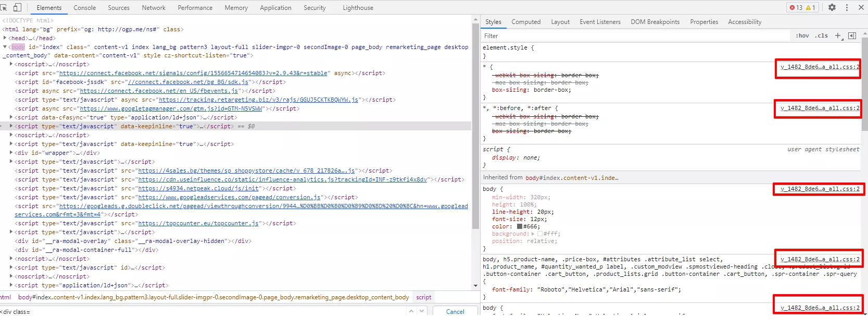The image size is (868, 316).
Task: Expand the div#wrapper node
Action: point(11,153)
